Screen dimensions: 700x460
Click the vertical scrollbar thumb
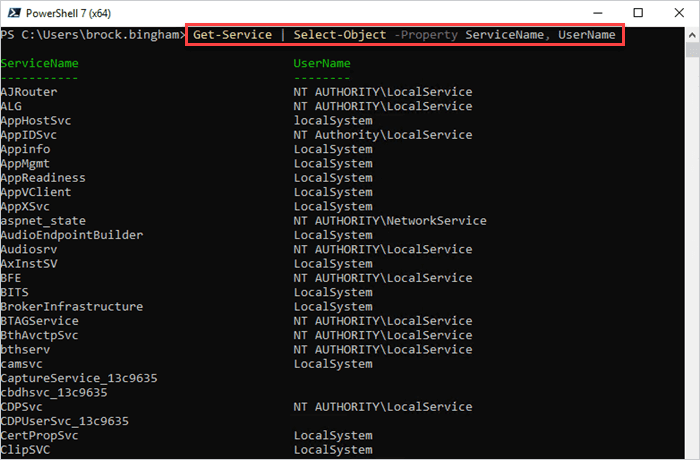point(692,49)
